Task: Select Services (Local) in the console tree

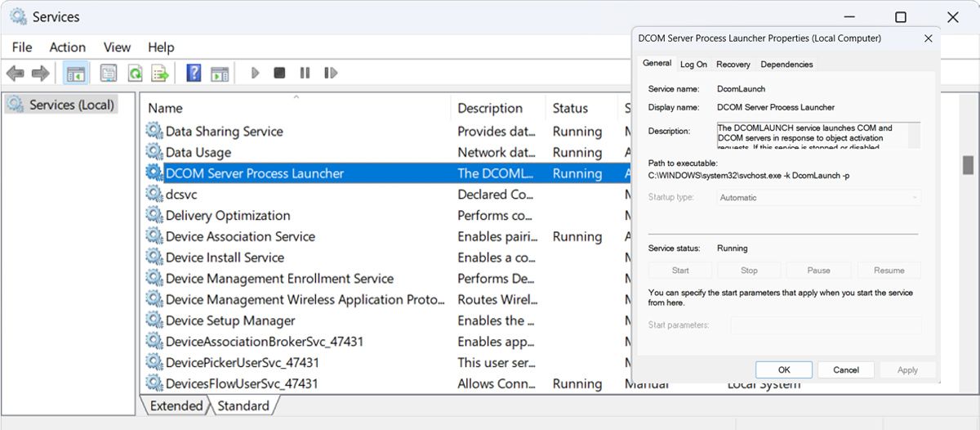Action: pos(71,105)
